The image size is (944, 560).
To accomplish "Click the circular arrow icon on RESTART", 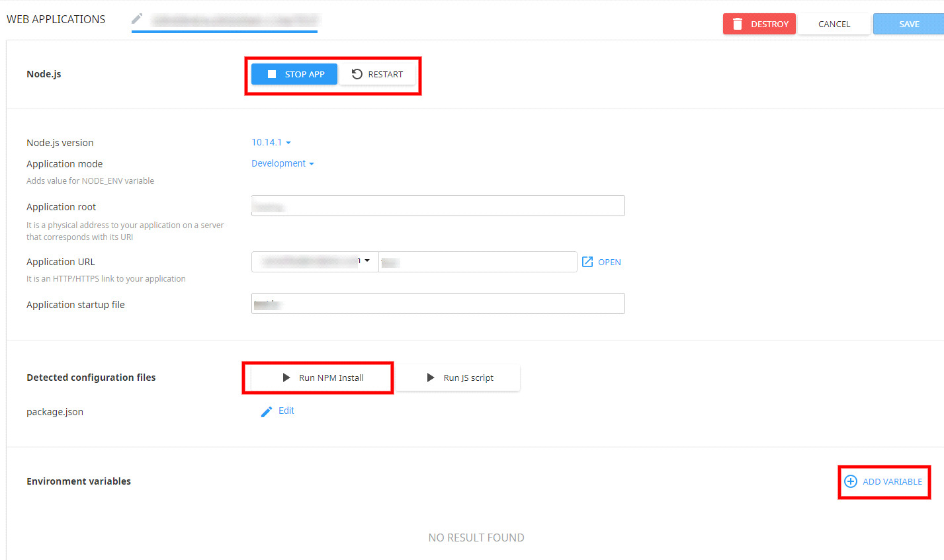I will [x=357, y=74].
